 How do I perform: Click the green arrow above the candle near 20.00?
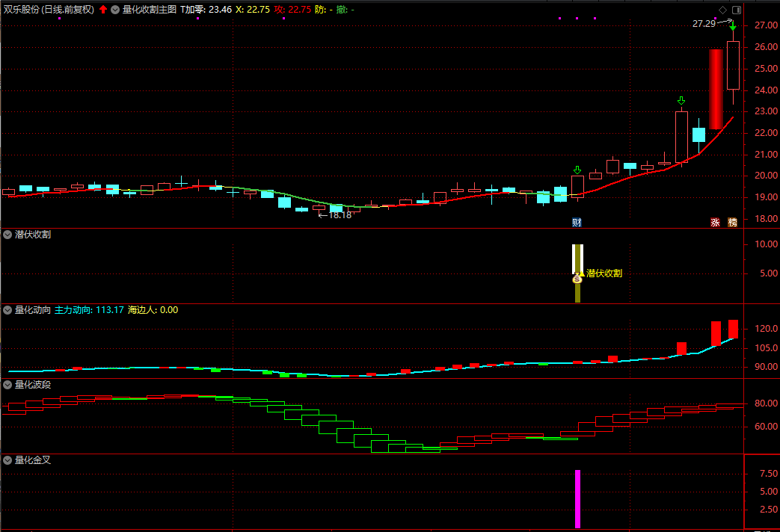(577, 170)
